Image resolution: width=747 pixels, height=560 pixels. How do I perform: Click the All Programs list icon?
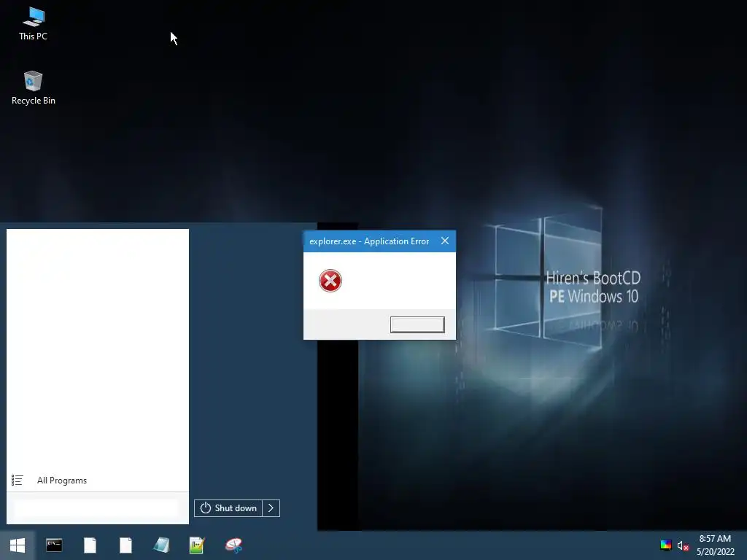pos(18,481)
